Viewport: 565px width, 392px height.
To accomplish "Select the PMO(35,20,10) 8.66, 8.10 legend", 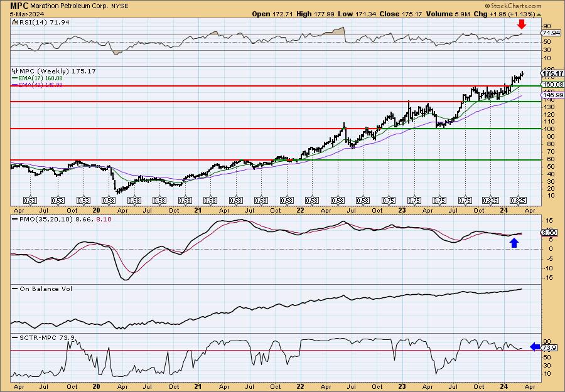I will [62, 218].
